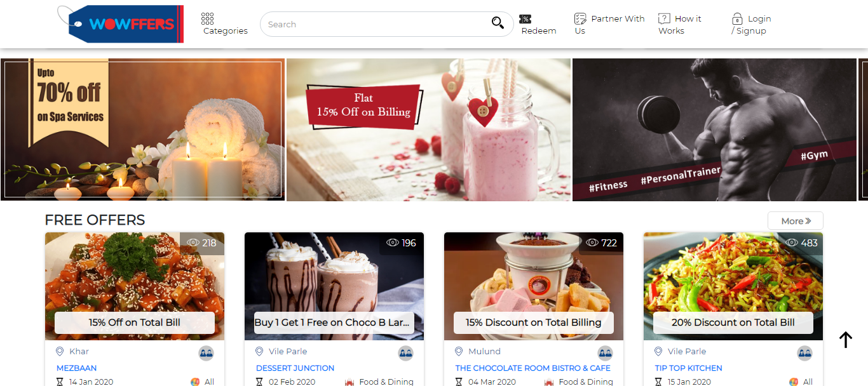Open the DESSERT JUNCTION offer link
The image size is (868, 386).
[x=295, y=368]
